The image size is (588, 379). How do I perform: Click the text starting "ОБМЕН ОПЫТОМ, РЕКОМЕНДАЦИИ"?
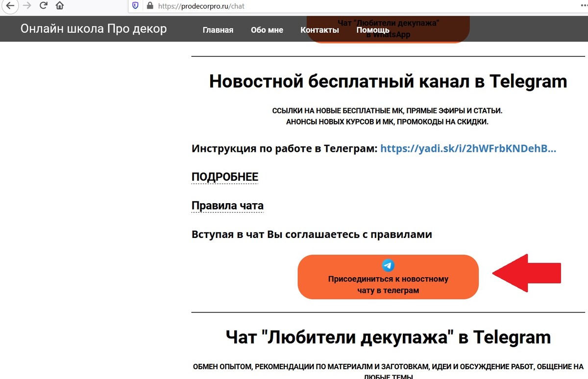pyautogui.click(x=388, y=371)
